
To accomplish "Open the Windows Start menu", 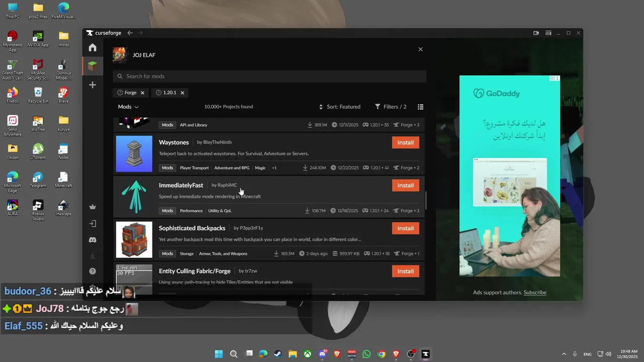I will pyautogui.click(x=219, y=354).
